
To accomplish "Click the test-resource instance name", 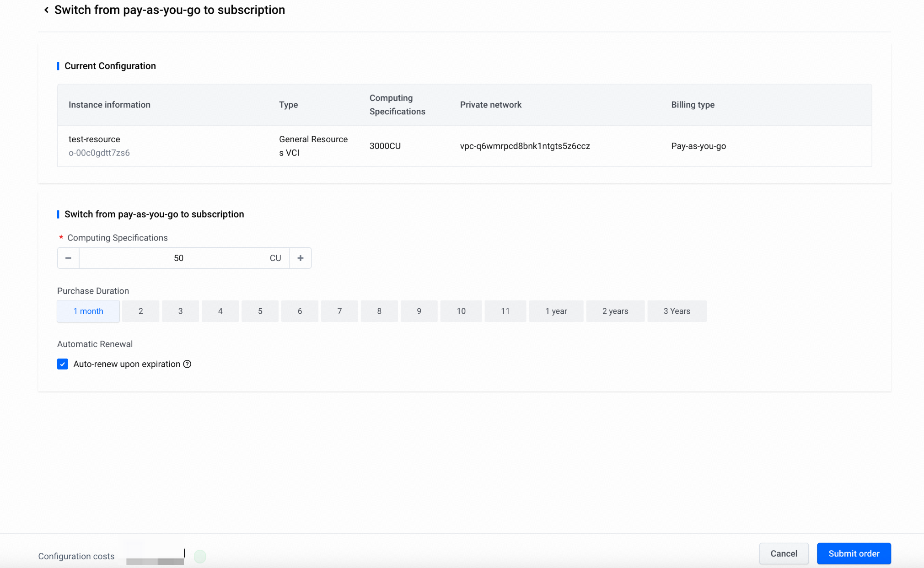I will click(x=94, y=139).
